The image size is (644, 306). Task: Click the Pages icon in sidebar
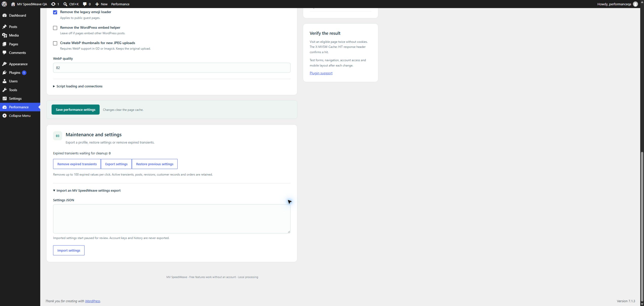coord(5,44)
